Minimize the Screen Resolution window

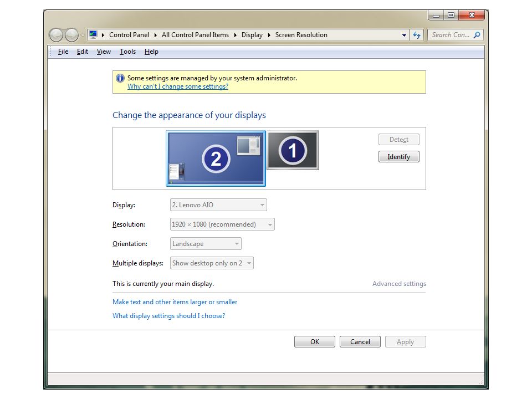[x=436, y=16]
